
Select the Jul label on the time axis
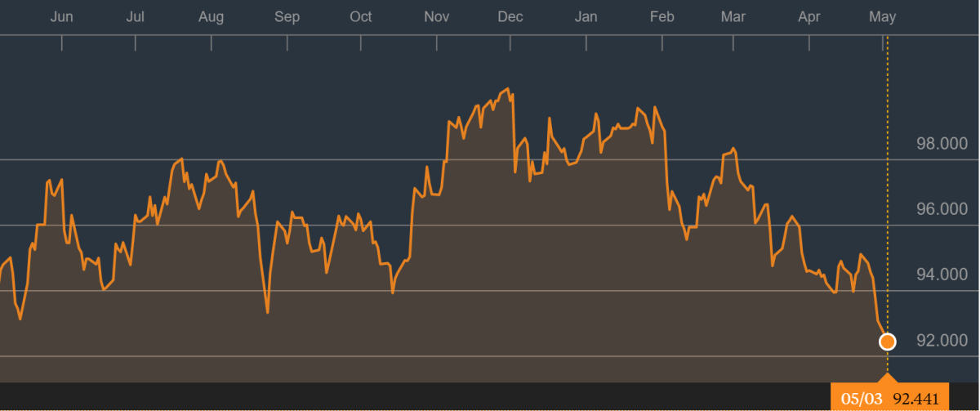pos(136,17)
